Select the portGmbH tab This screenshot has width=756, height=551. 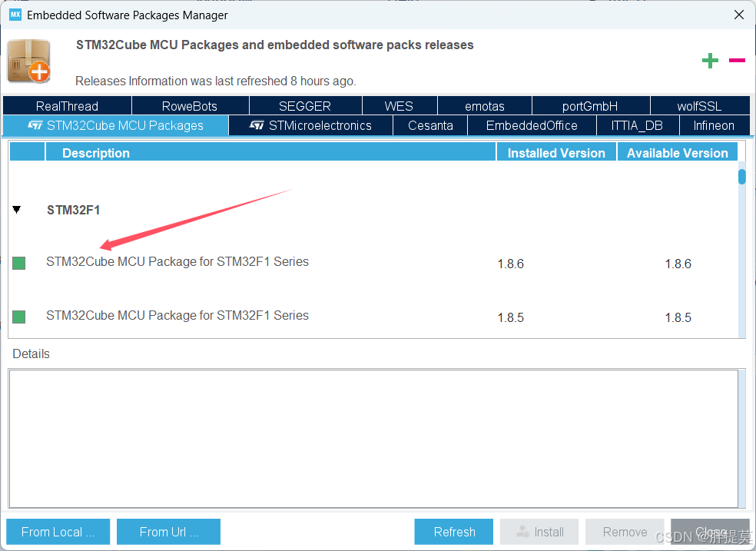[x=591, y=105]
